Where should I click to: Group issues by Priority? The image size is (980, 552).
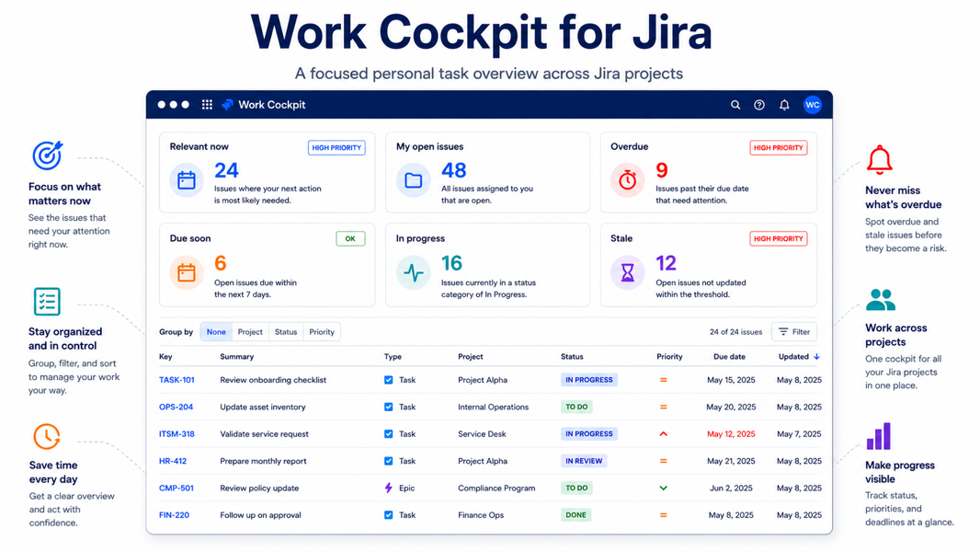[322, 332]
